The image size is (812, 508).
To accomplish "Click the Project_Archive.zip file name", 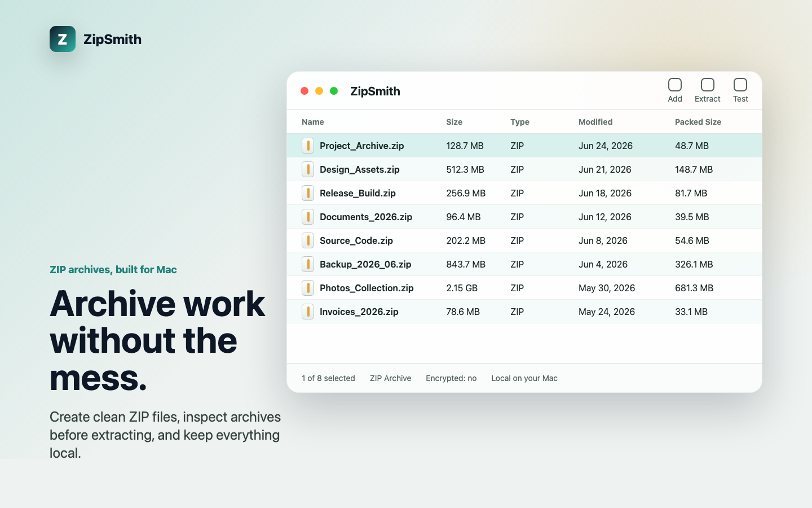I will click(362, 146).
